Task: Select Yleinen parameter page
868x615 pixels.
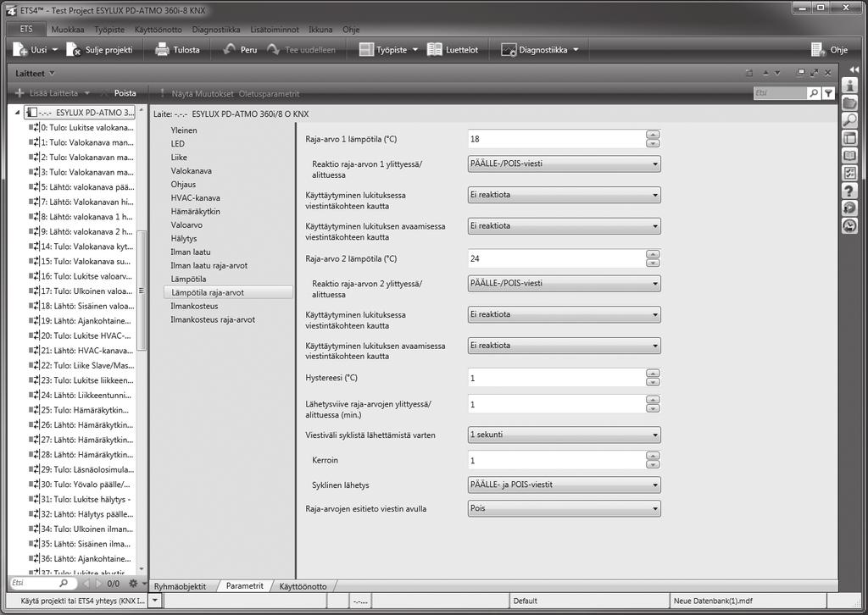Action: point(184,130)
